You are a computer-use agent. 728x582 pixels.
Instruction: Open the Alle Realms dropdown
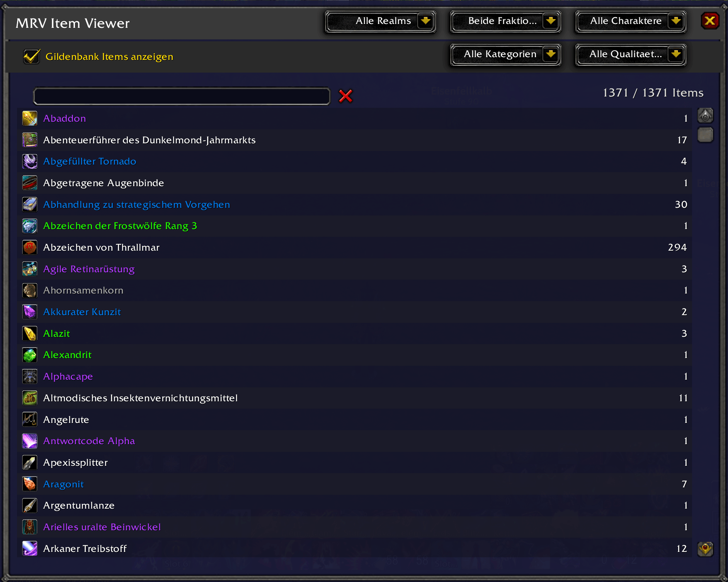381,21
